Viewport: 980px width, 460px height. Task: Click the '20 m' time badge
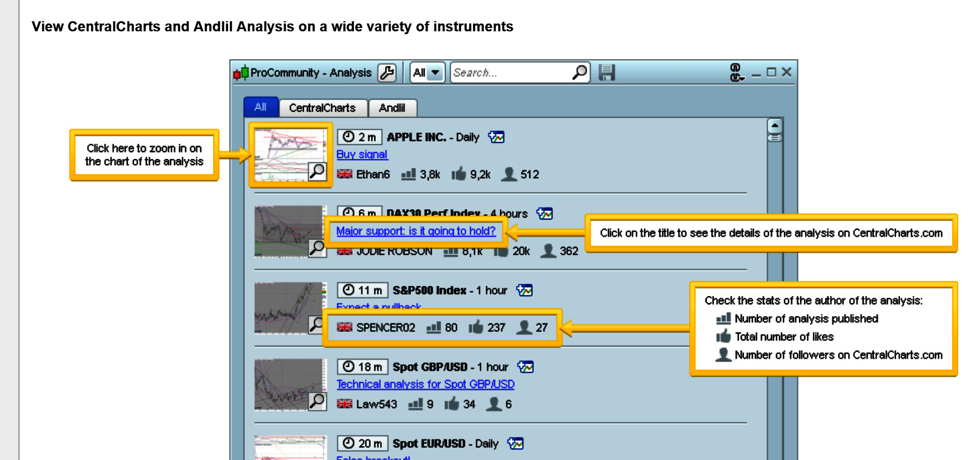click(x=362, y=443)
